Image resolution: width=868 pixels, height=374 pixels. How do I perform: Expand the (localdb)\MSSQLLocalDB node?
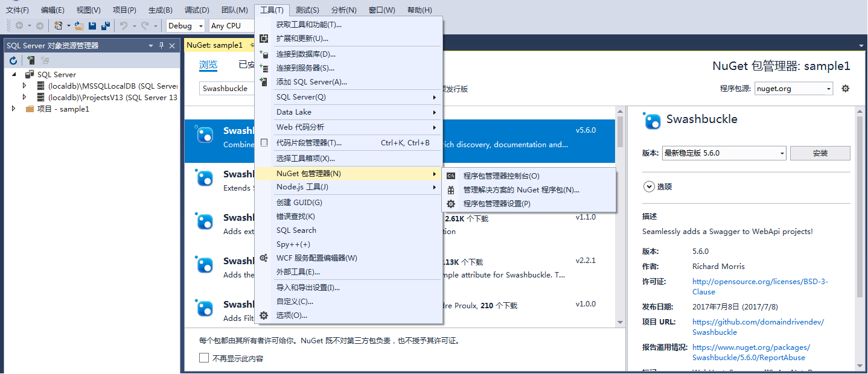25,86
